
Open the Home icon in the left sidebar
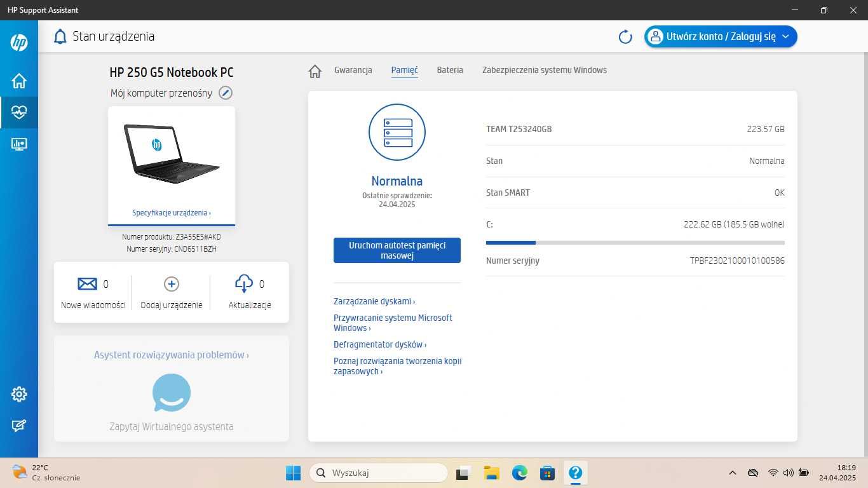point(19,81)
